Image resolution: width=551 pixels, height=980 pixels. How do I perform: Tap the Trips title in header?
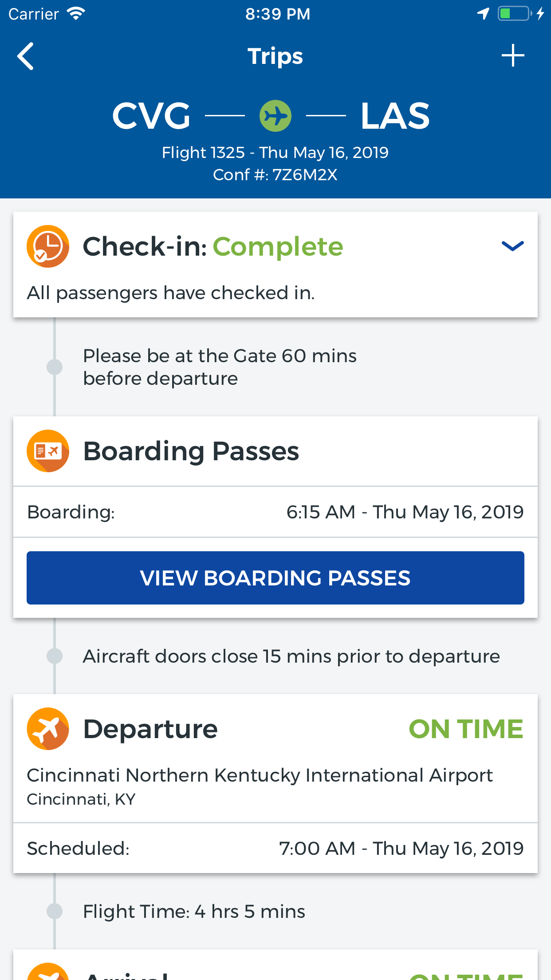tap(275, 56)
